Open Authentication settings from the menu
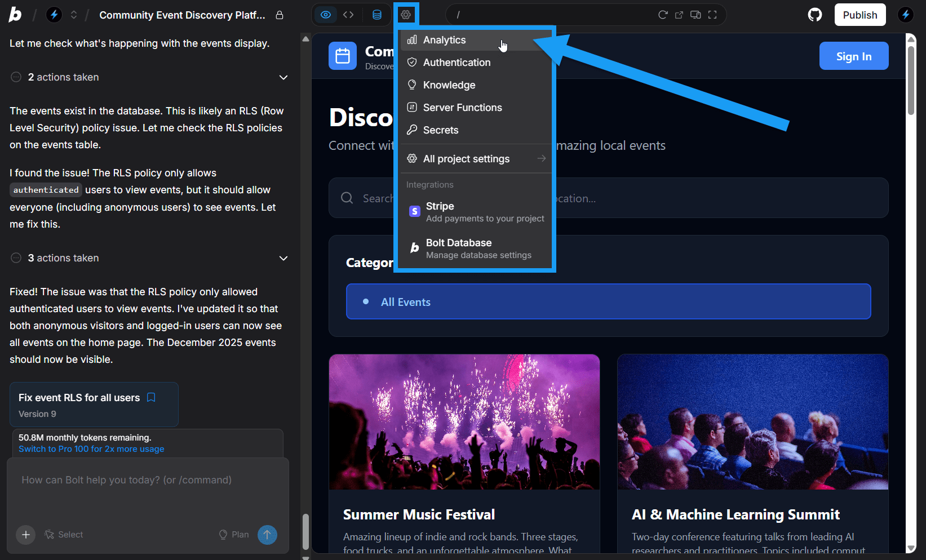This screenshot has height=560, width=926. (x=456, y=62)
